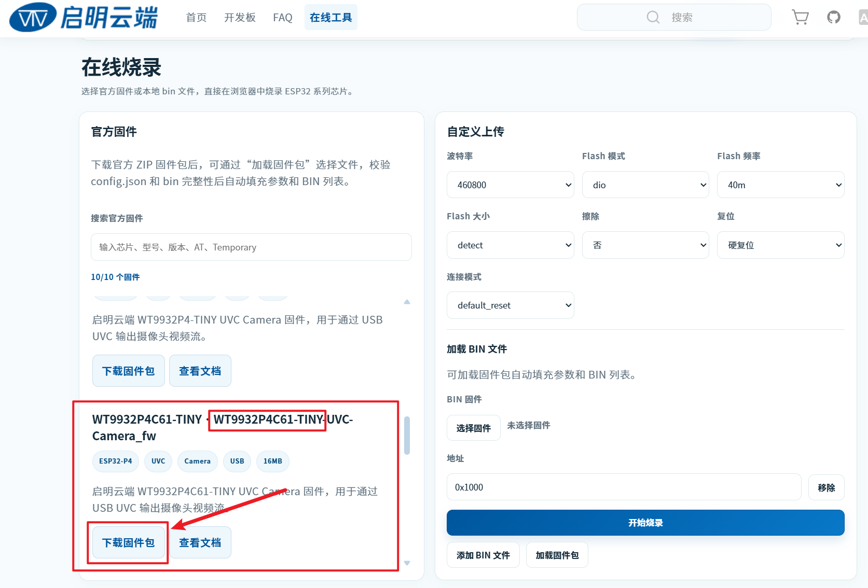Click the 启明云端 logo
This screenshot has width=868, height=588.
84,17
